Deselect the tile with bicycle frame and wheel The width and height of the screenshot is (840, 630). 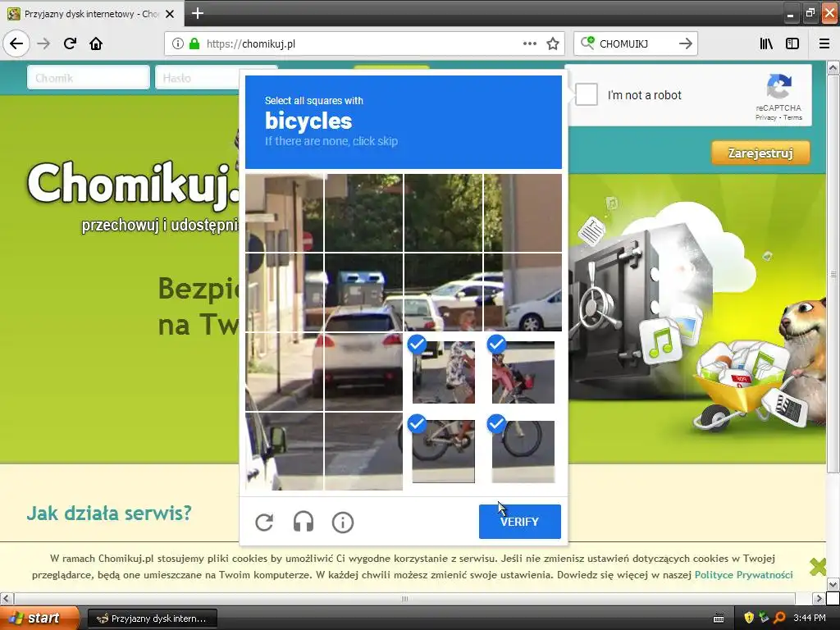coord(443,451)
